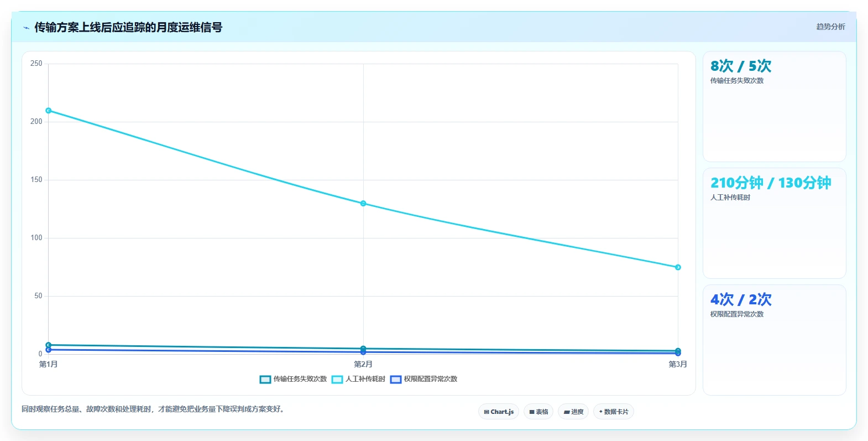This screenshot has height=441, width=868.
Task: Select the 210 data point at 第1月
Action: (49, 111)
